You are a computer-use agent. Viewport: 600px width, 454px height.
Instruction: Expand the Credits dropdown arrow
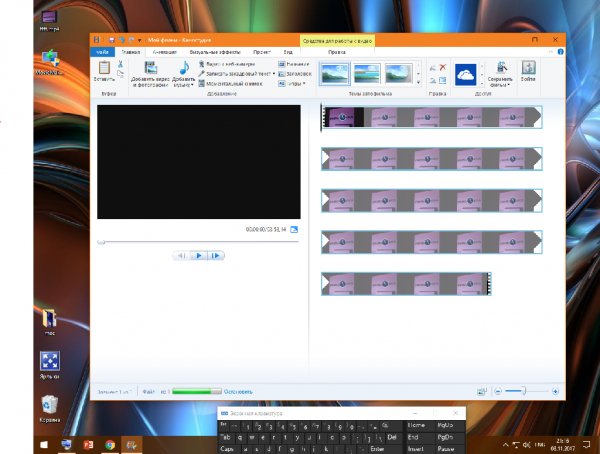point(304,83)
